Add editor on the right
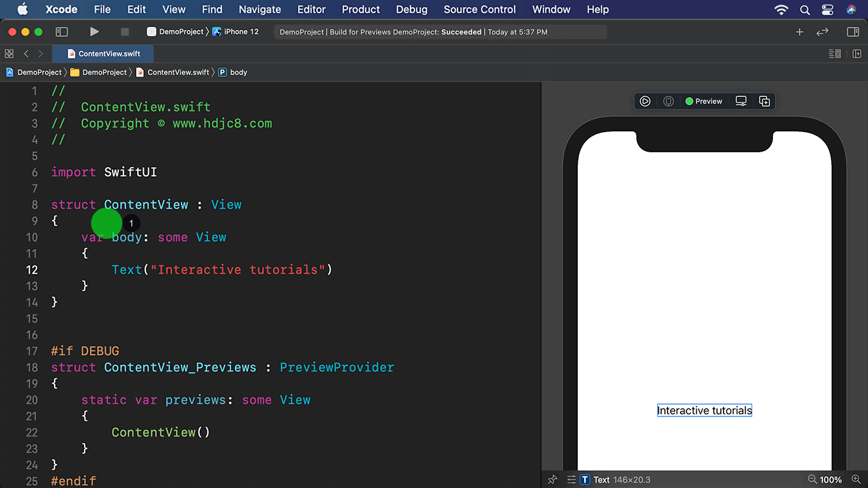The image size is (868, 488). pyautogui.click(x=857, y=54)
